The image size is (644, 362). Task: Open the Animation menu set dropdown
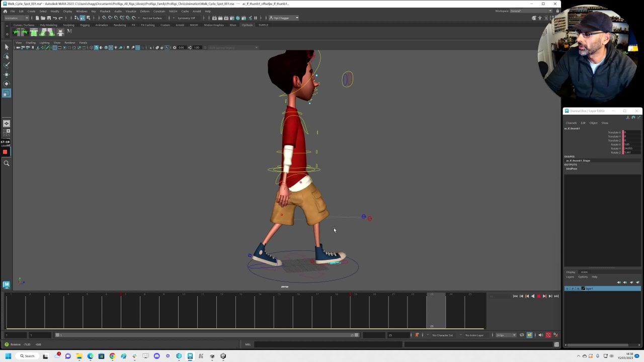click(x=17, y=18)
